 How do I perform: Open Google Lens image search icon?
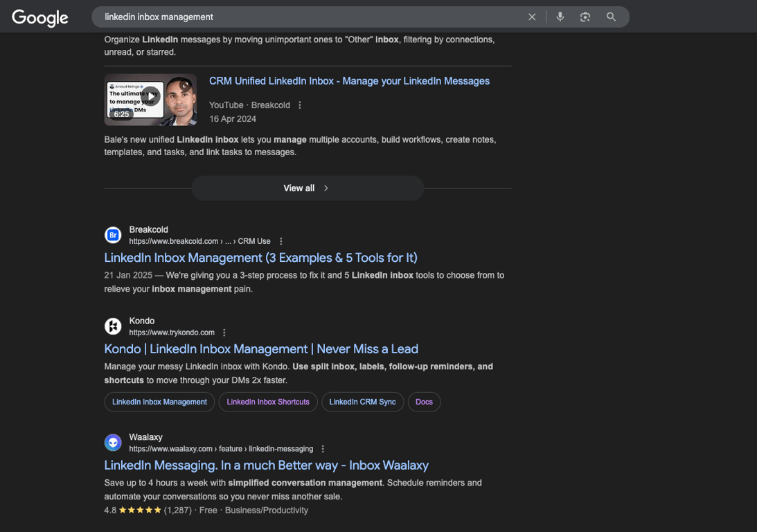[x=585, y=17]
